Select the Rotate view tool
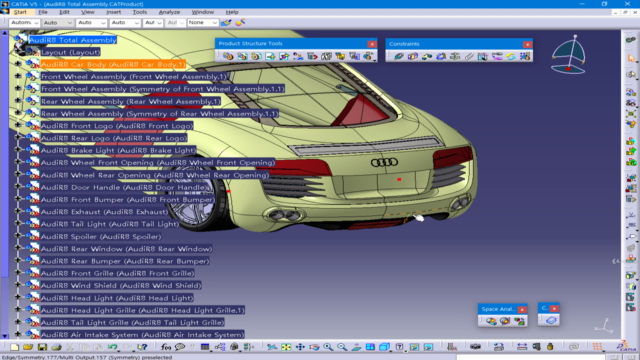Image resolution: width=640 pixels, height=360 pixels. pyautogui.click(x=314, y=347)
